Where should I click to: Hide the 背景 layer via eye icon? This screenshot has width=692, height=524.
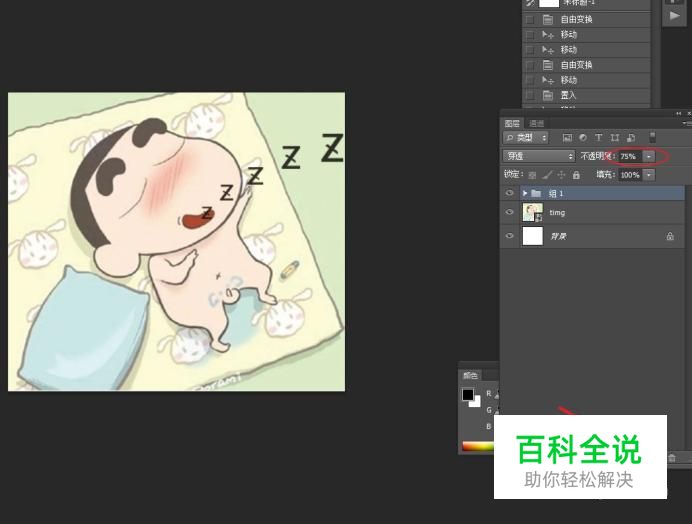[509, 236]
